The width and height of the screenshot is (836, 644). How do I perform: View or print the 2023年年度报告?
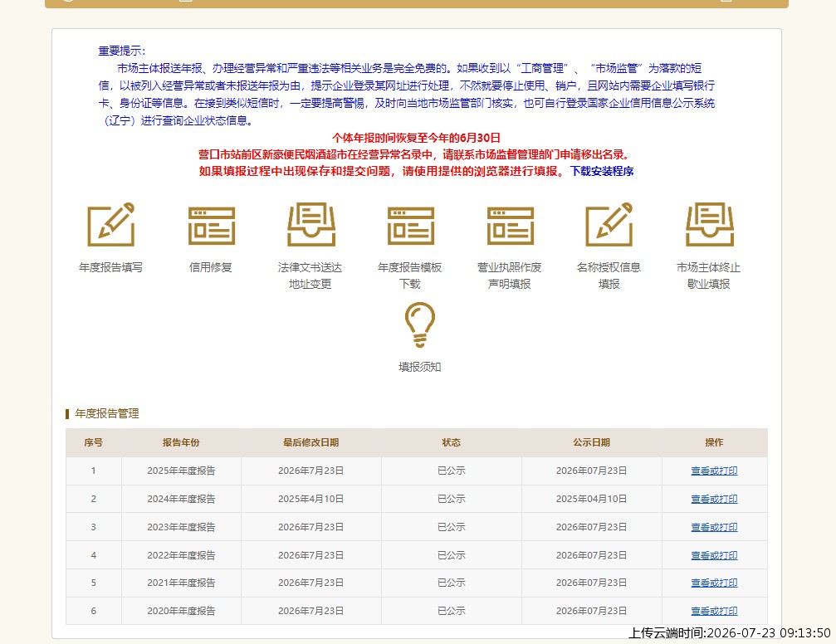coord(715,527)
